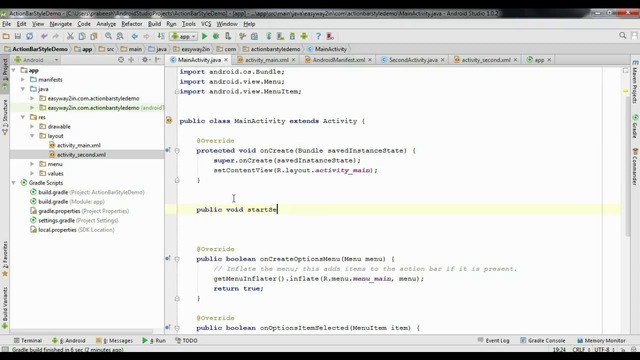Click the Debug bug icon

(216, 36)
